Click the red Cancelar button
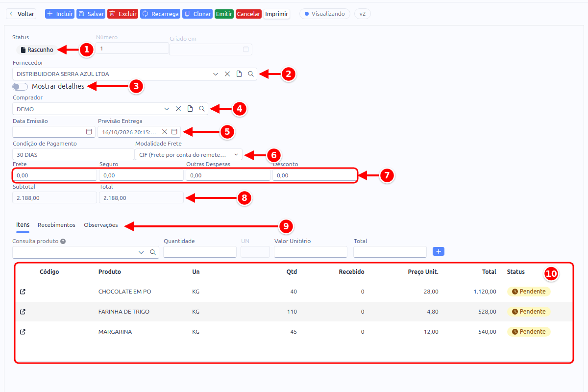 [248, 14]
